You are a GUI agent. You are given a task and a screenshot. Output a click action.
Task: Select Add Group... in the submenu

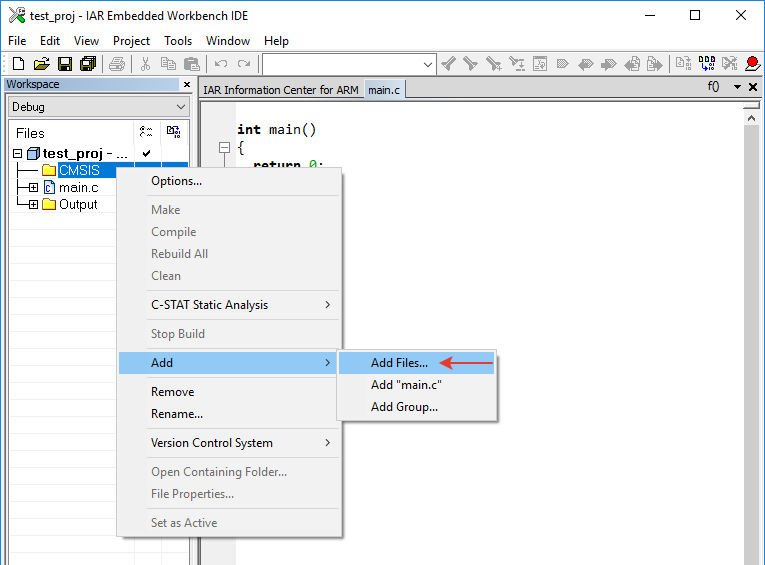pyautogui.click(x=404, y=407)
